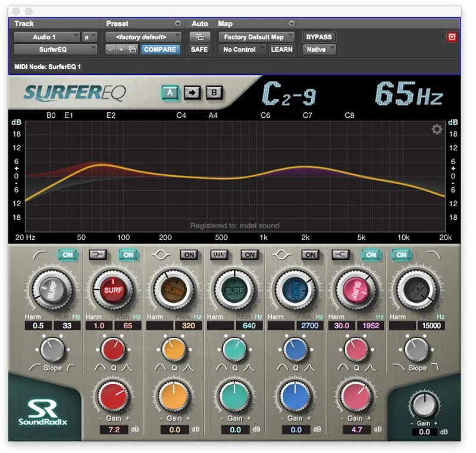Open the Native dropdown
Viewport: 476px width, 453px height.
coord(319,49)
